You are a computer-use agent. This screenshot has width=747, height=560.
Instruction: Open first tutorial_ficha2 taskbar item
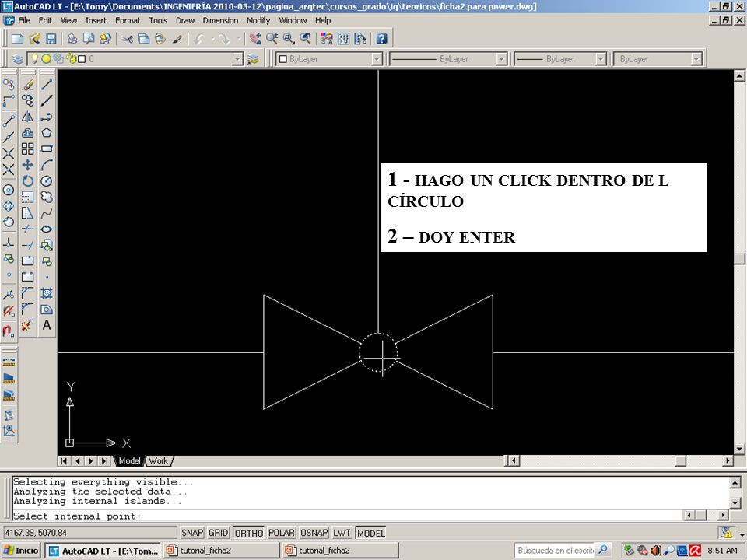click(221, 551)
